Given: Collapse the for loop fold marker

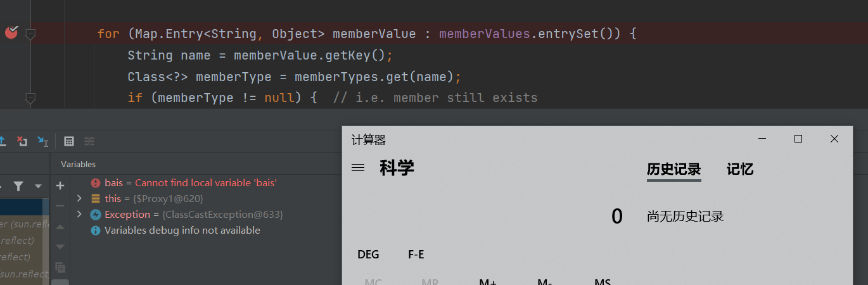Looking at the screenshot, I should [30, 34].
